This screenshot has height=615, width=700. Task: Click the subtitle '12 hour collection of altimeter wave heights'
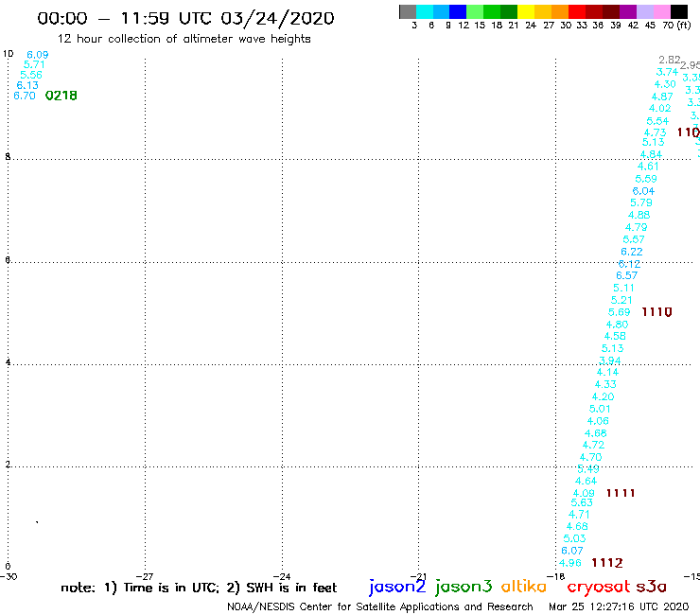(x=184, y=39)
